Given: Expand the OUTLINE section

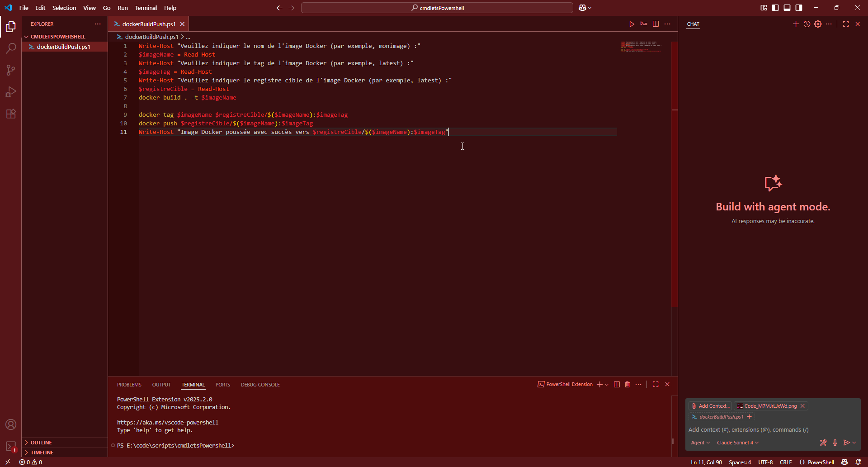Looking at the screenshot, I should [41, 443].
